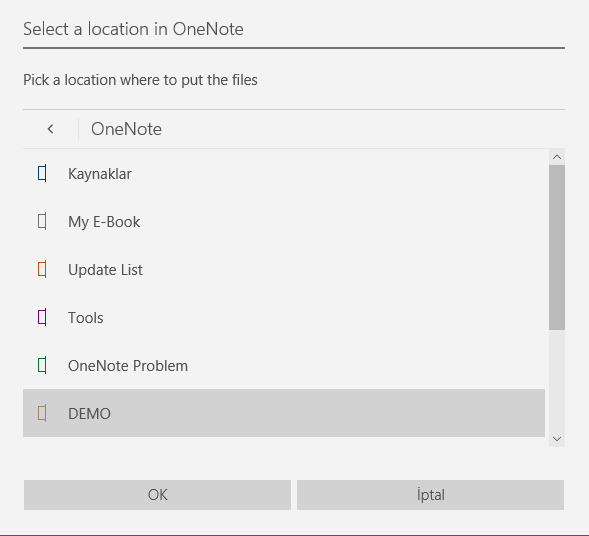Viewport: 589px width, 536px height.
Task: Select the highlighted DEMO notebook row
Action: [284, 413]
